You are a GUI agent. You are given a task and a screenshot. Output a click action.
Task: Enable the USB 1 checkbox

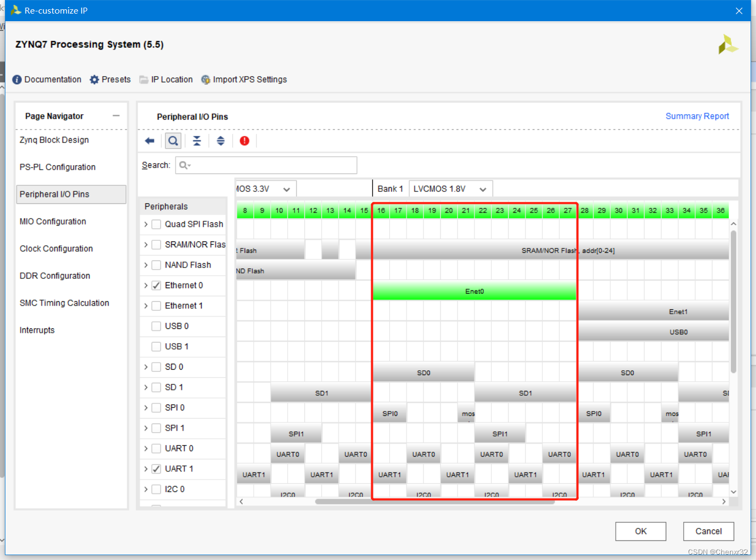(x=156, y=346)
